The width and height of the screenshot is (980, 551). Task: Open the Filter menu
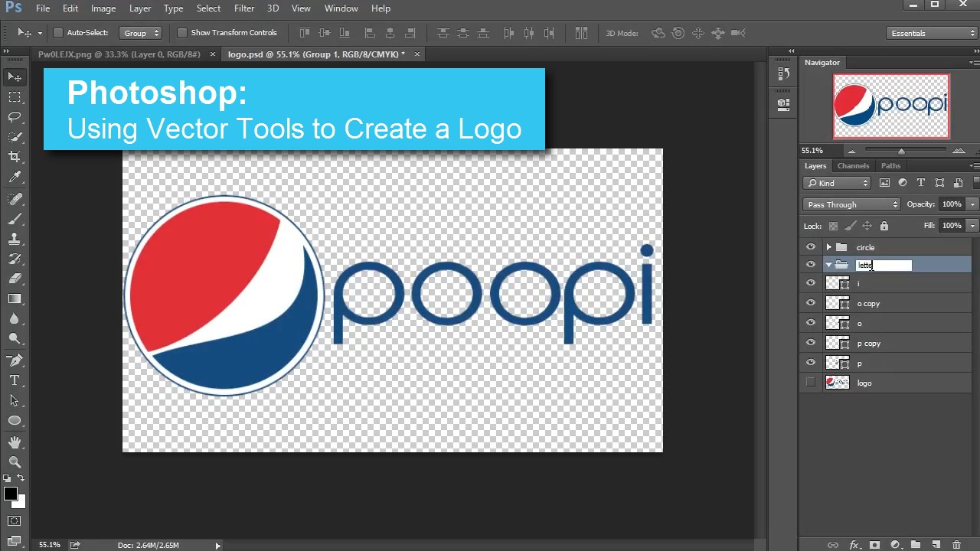pos(243,8)
